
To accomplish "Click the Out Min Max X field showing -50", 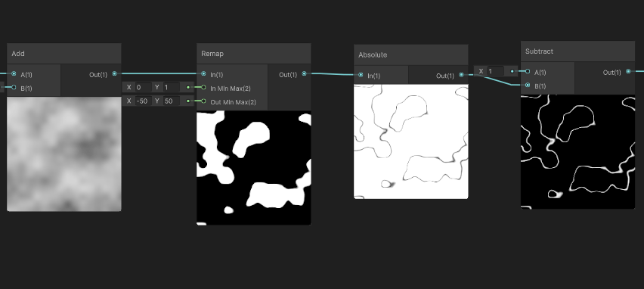I will [x=144, y=101].
